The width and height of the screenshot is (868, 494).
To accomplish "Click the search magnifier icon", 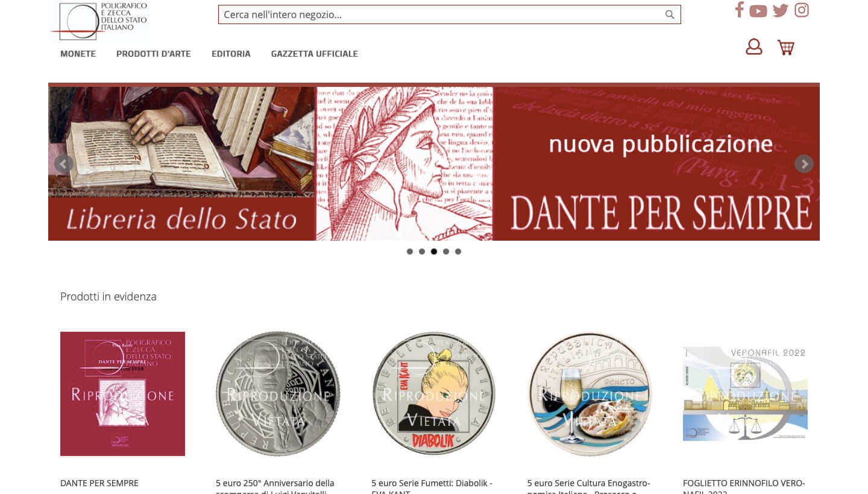I will [670, 14].
